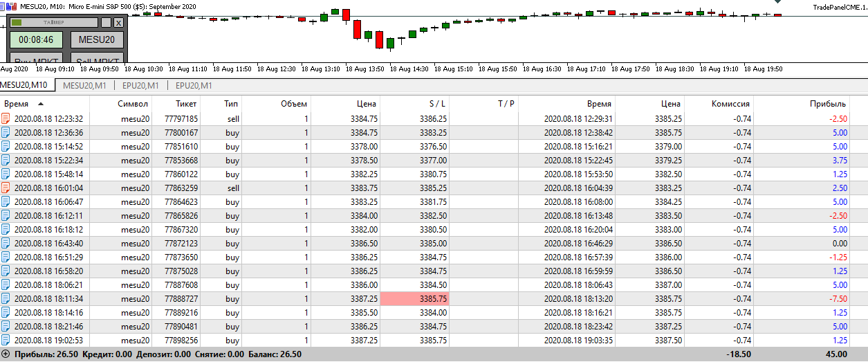Click the deal icon for ticket 77887608
This screenshot has height=362, width=868.
click(6, 284)
